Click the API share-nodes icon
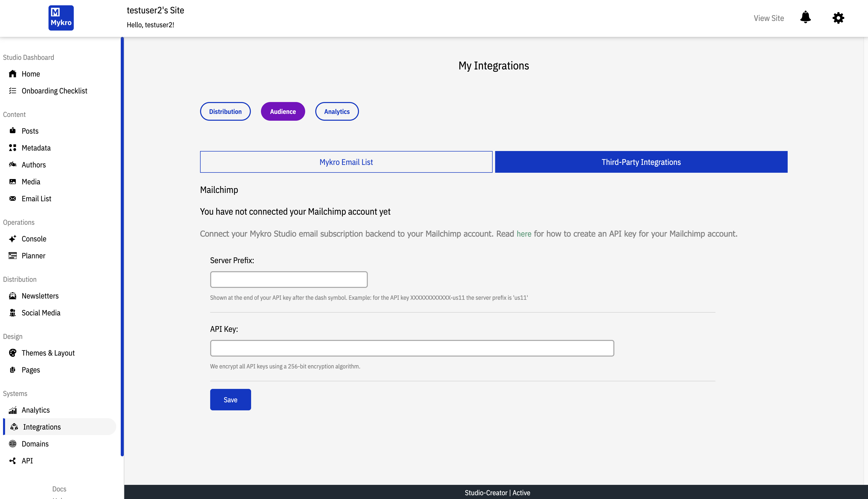 pyautogui.click(x=13, y=461)
